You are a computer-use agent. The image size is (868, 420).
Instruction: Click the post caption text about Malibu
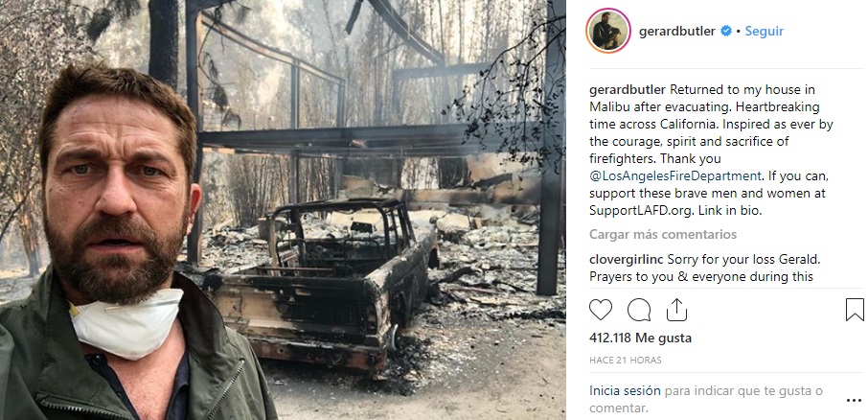coord(711,151)
